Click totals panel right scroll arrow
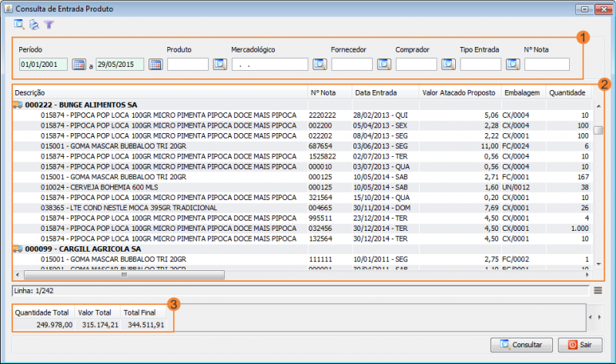Viewport: 616px width, 364px height. point(600,317)
